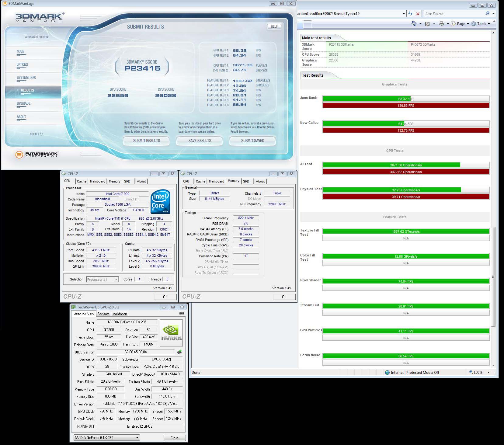Click the SUBMIT SAVED button
The width and height of the screenshot is (504, 445).
[x=252, y=141]
